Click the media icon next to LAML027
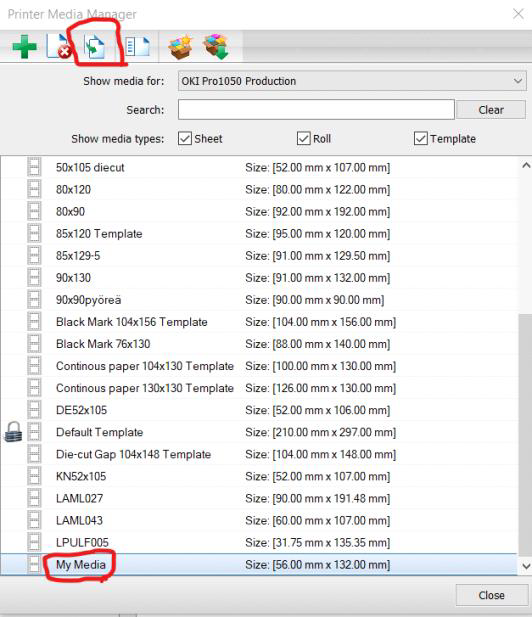The image size is (532, 617). pos(34,497)
